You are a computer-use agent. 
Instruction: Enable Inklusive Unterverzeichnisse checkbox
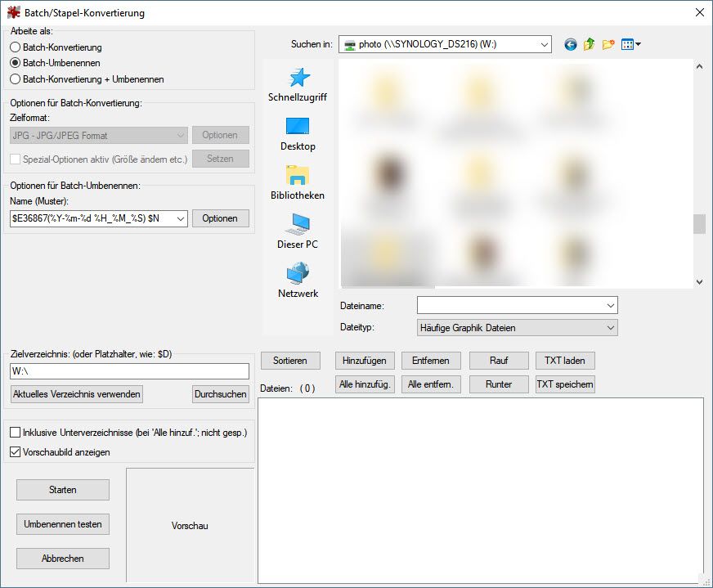(x=16, y=433)
